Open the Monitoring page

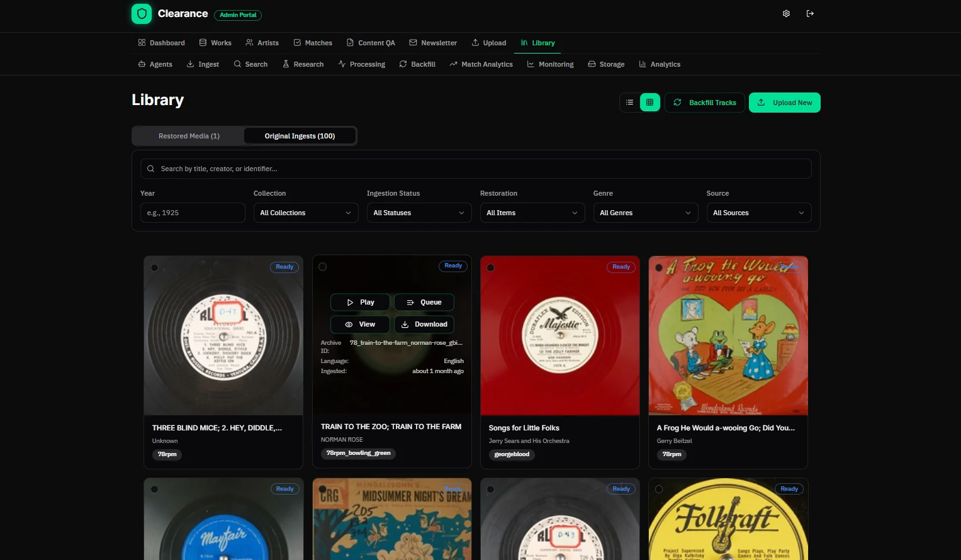(x=550, y=64)
